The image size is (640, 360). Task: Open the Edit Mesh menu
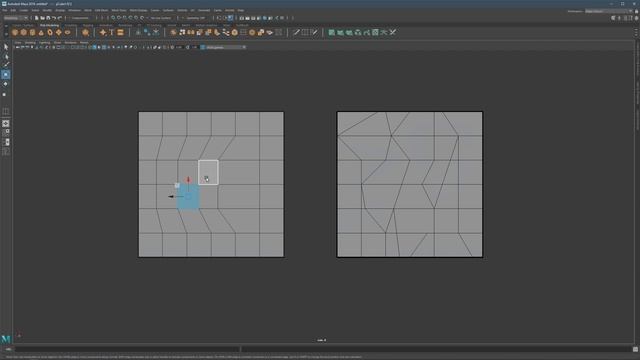point(102,10)
